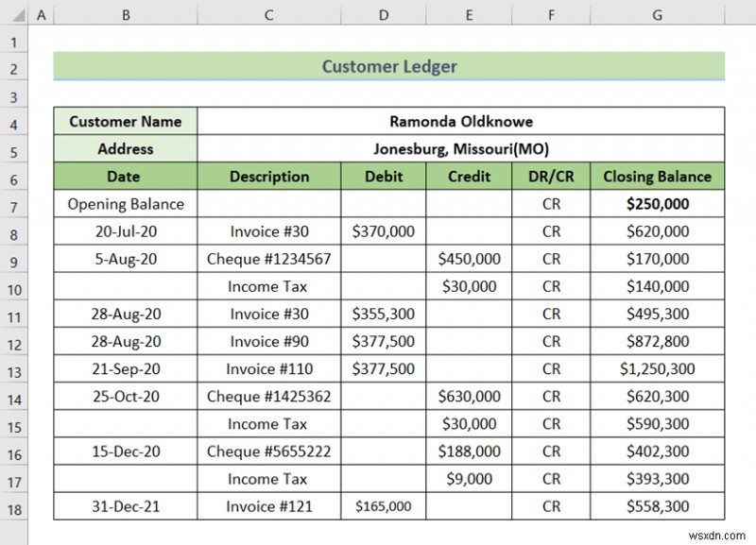
Task: Click the "Date" column header cell
Action: [x=125, y=177]
